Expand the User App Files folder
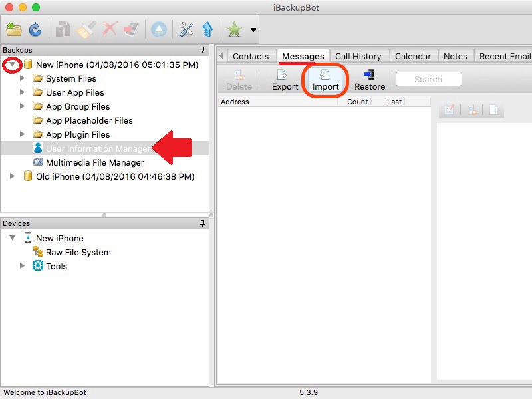The height and width of the screenshot is (399, 532). 22,92
